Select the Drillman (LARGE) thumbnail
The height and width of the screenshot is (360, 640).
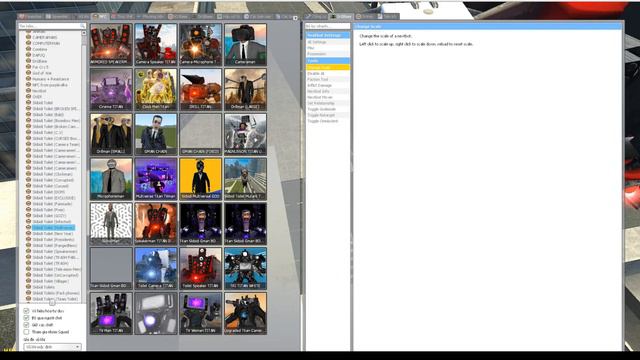(245, 89)
